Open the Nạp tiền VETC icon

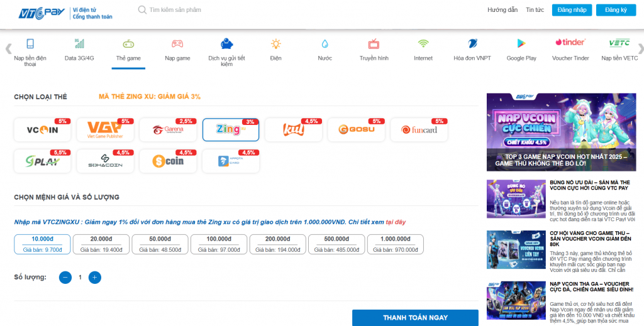tap(619, 43)
